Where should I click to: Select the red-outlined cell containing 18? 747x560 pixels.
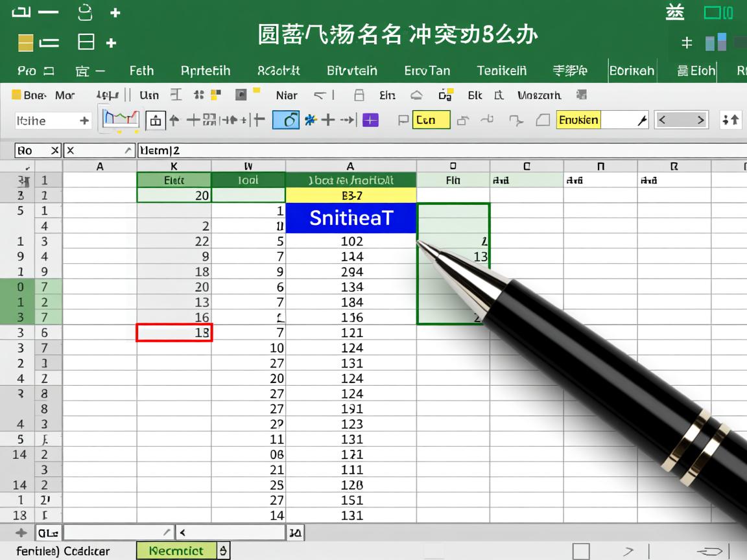pyautogui.click(x=174, y=332)
